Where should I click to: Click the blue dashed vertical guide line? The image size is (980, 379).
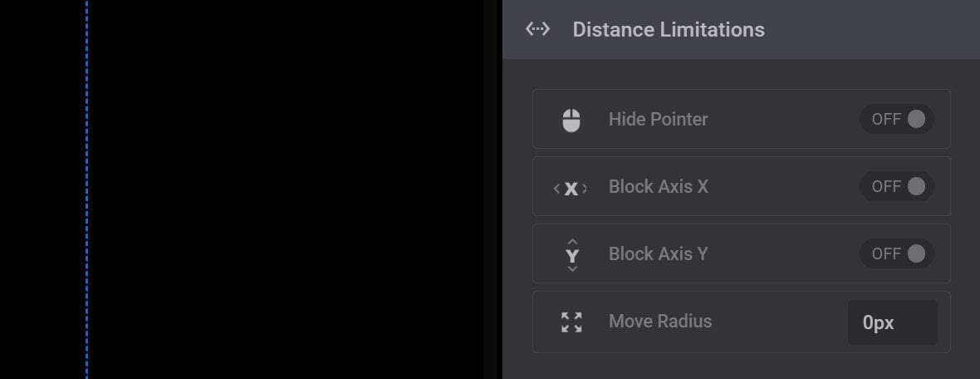(86, 189)
